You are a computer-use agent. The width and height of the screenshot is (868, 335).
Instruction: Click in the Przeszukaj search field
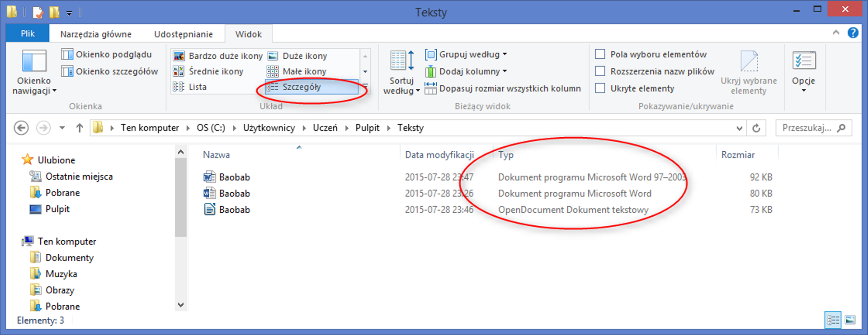[807, 128]
